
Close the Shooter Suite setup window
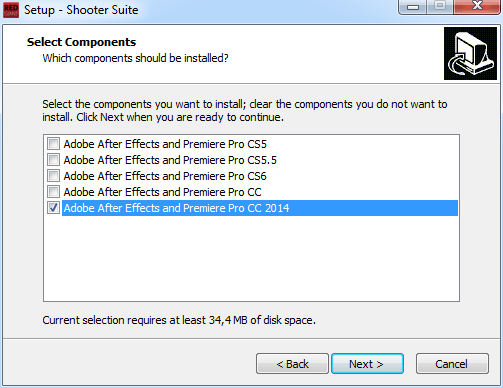[x=477, y=7]
